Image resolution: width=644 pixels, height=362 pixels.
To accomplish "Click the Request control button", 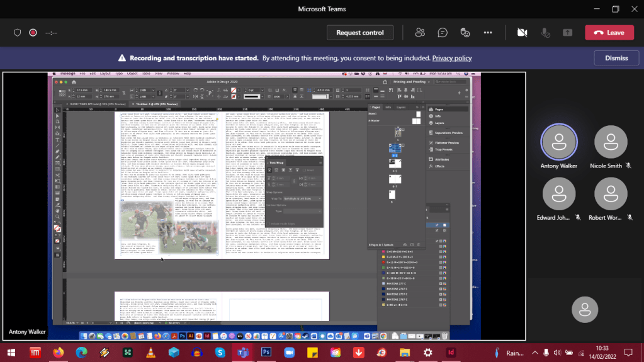I will point(360,33).
